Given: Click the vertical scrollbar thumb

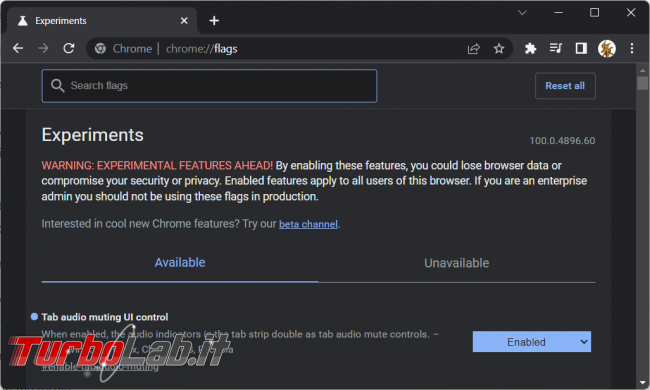Looking at the screenshot, I should click(643, 83).
